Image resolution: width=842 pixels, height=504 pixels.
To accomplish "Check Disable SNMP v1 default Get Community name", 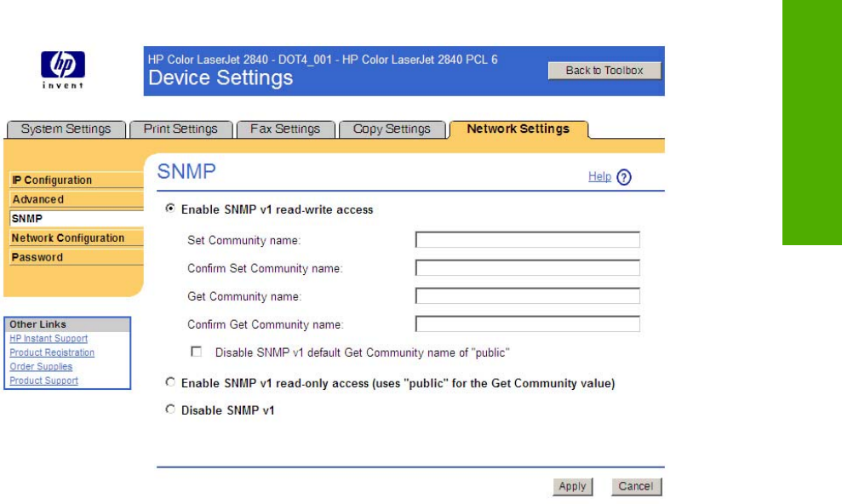I will (197, 352).
